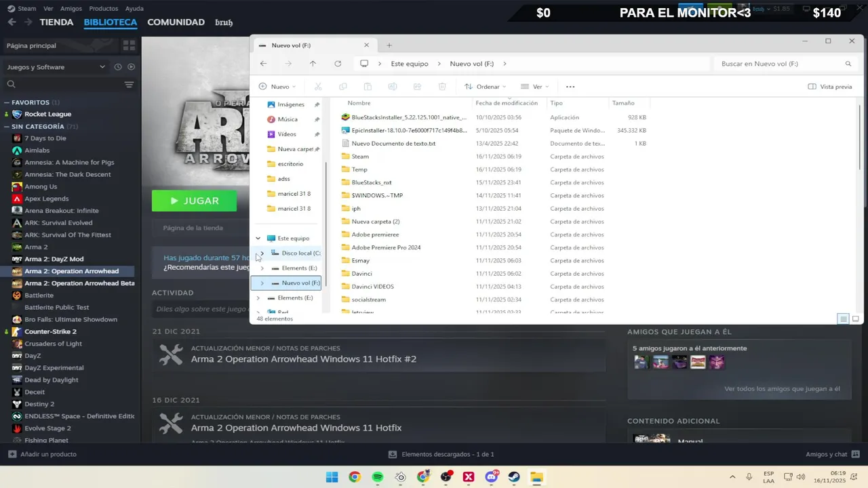Screen dimensions: 868x488
Task: Open Friends and chat icon in Steam
Action: pos(854,454)
